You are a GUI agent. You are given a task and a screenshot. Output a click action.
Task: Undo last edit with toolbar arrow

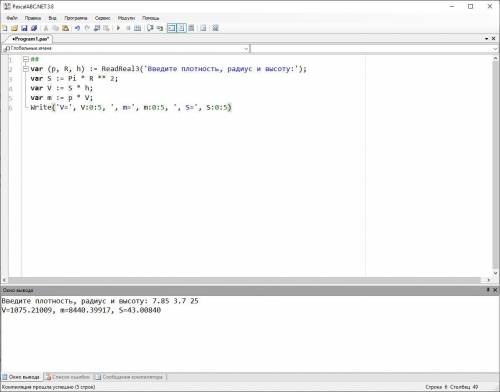pos(77,28)
